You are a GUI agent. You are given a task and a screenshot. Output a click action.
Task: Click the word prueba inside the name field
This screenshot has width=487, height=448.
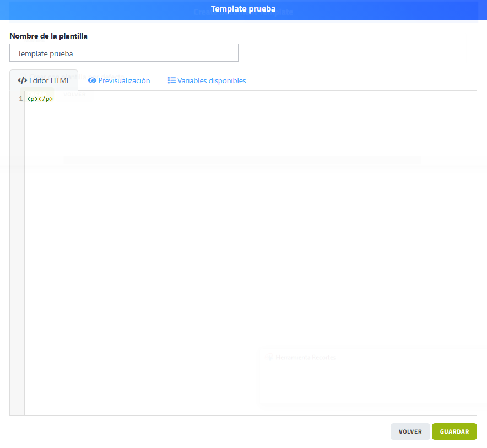tap(61, 53)
